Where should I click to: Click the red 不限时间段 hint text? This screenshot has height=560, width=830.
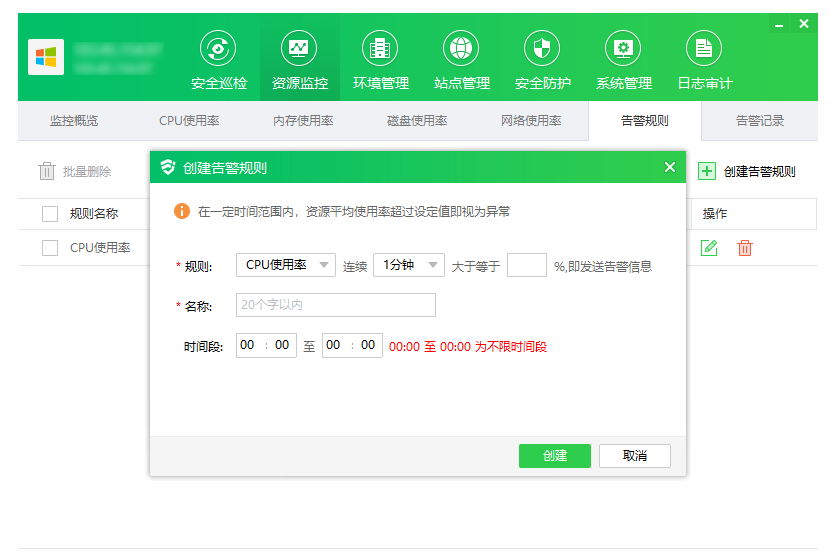pyautogui.click(x=467, y=347)
